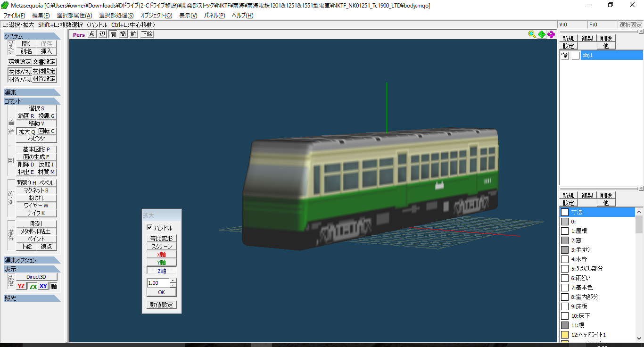644x347 pixels.
Task: Increase scale value with up spinner arrow
Action: [173, 281]
